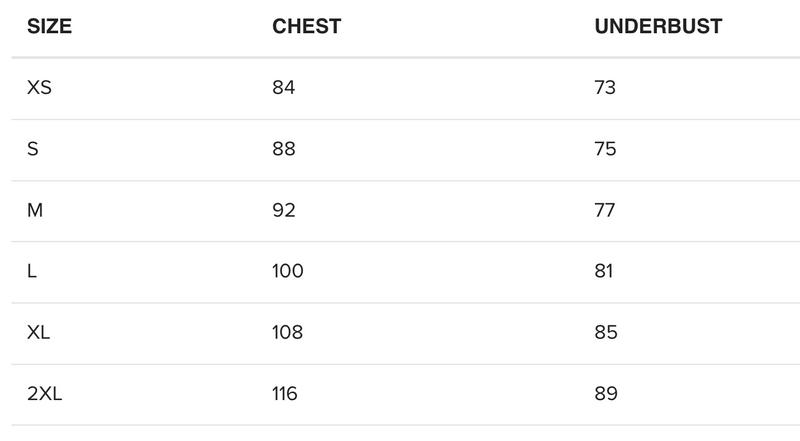Select the S size cell
Screen dimensions: 800x441
33,149
